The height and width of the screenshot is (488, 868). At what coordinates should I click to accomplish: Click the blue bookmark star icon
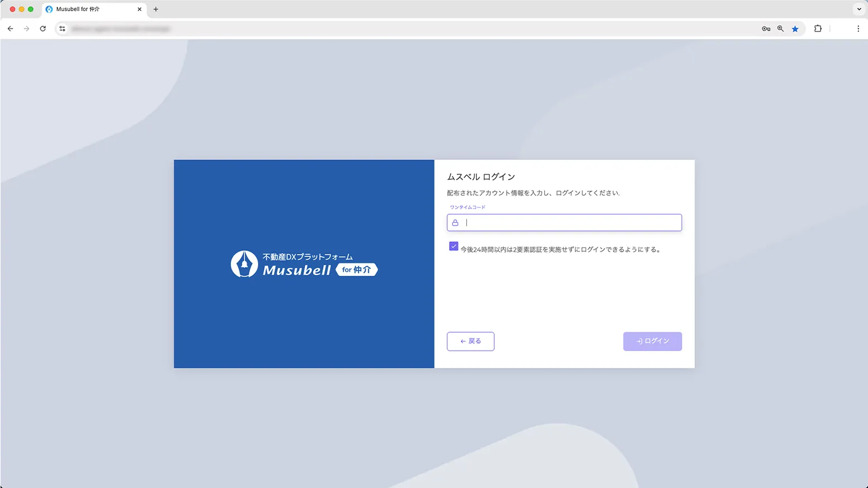pyautogui.click(x=795, y=28)
